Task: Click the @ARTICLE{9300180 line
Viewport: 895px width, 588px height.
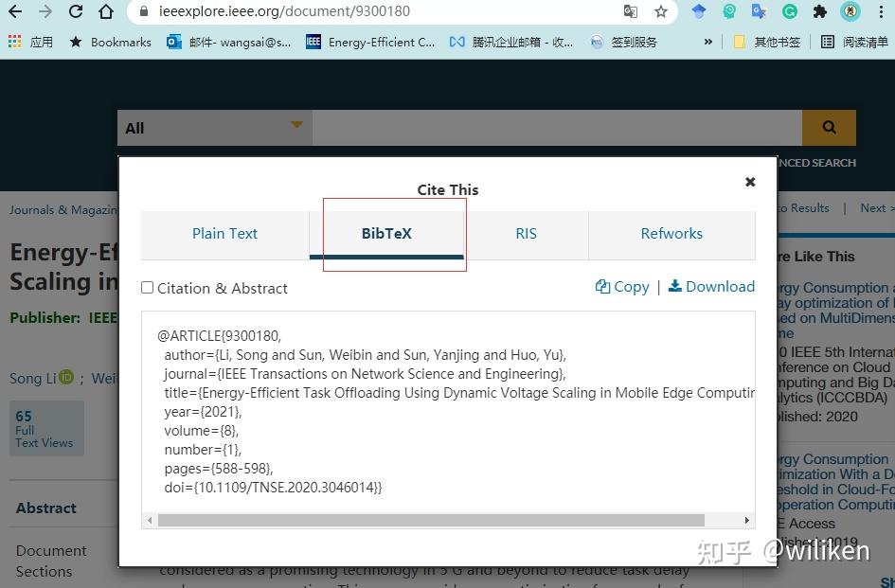Action: (x=219, y=336)
